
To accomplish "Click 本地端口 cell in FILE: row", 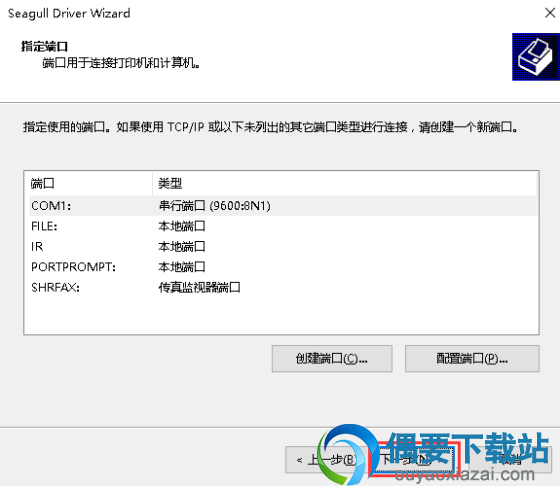I will click(x=182, y=226).
